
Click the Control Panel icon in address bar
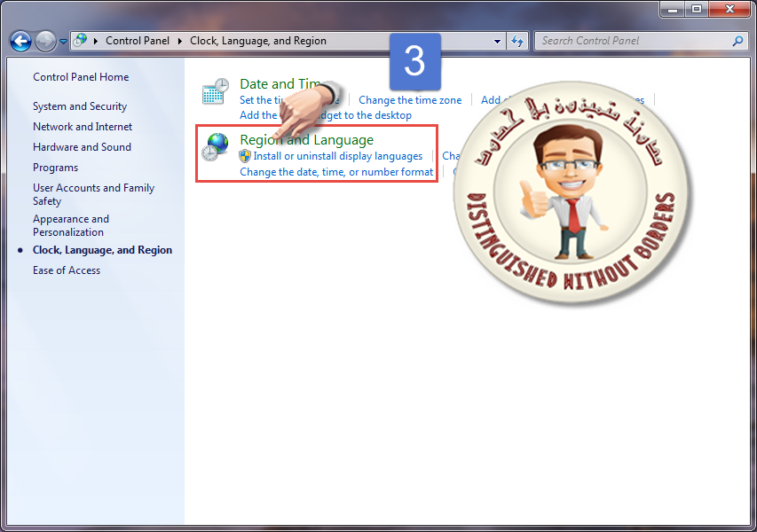click(81, 41)
